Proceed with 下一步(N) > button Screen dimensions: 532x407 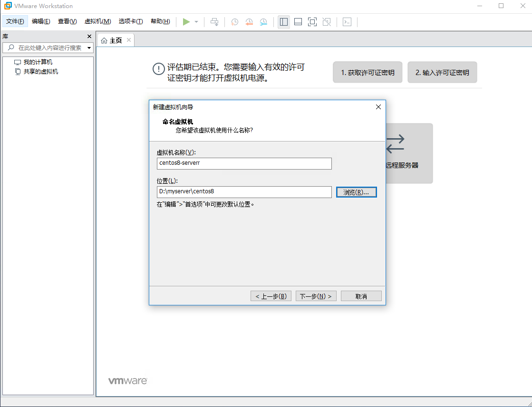tap(316, 296)
